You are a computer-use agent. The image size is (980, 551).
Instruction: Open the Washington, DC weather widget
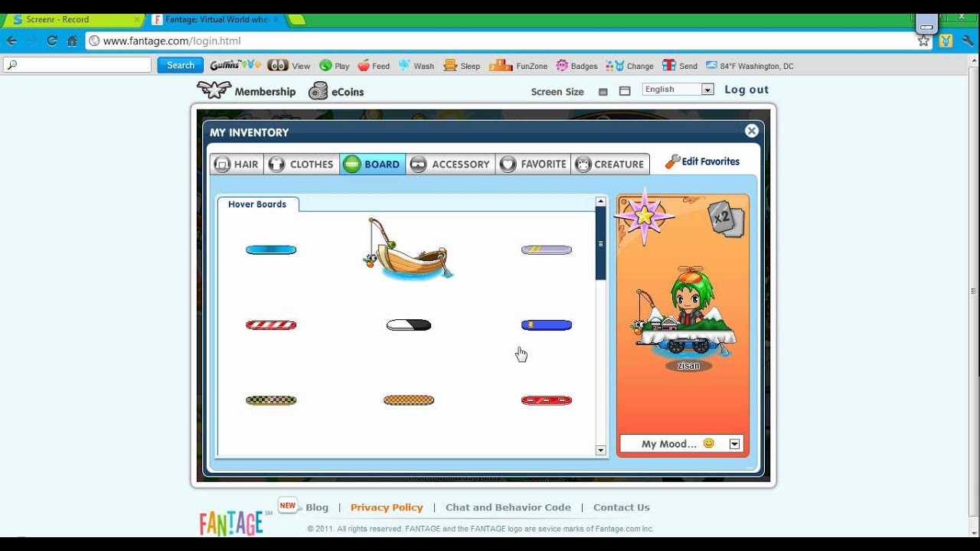pyautogui.click(x=750, y=66)
